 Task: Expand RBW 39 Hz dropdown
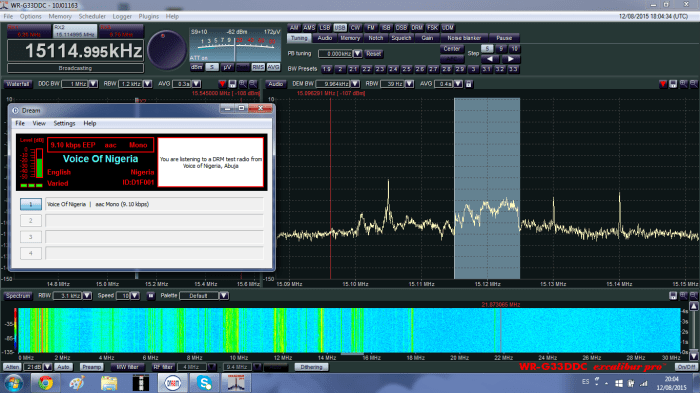409,84
